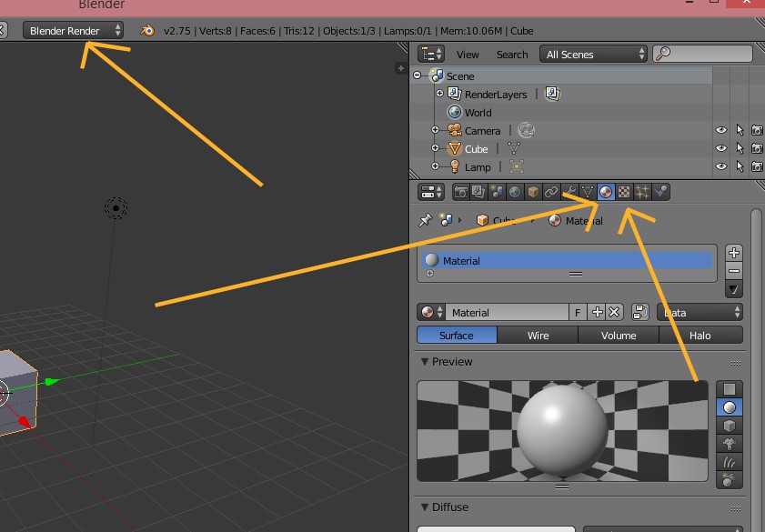
Task: Open the All Scenes display dropdown
Action: [x=594, y=55]
